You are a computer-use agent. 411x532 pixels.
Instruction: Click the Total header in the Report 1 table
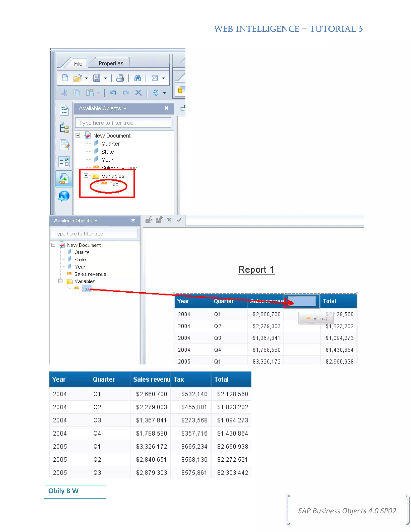coord(338,301)
